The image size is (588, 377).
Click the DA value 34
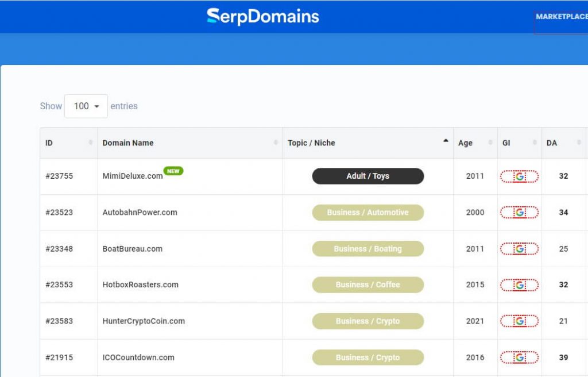coord(564,213)
